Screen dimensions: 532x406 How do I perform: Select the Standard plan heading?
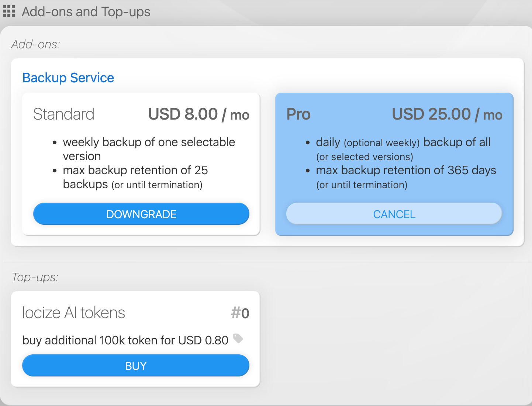pos(64,114)
